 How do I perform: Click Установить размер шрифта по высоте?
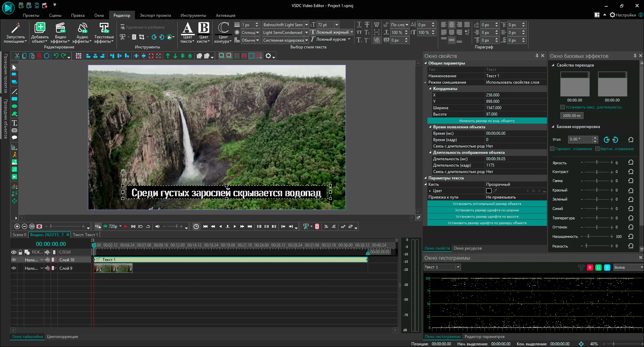(487, 216)
